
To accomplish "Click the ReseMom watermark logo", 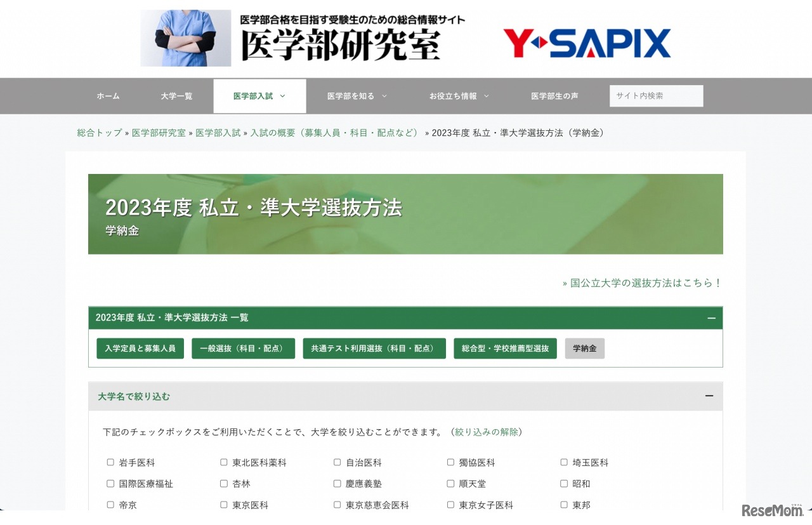I will [771, 510].
